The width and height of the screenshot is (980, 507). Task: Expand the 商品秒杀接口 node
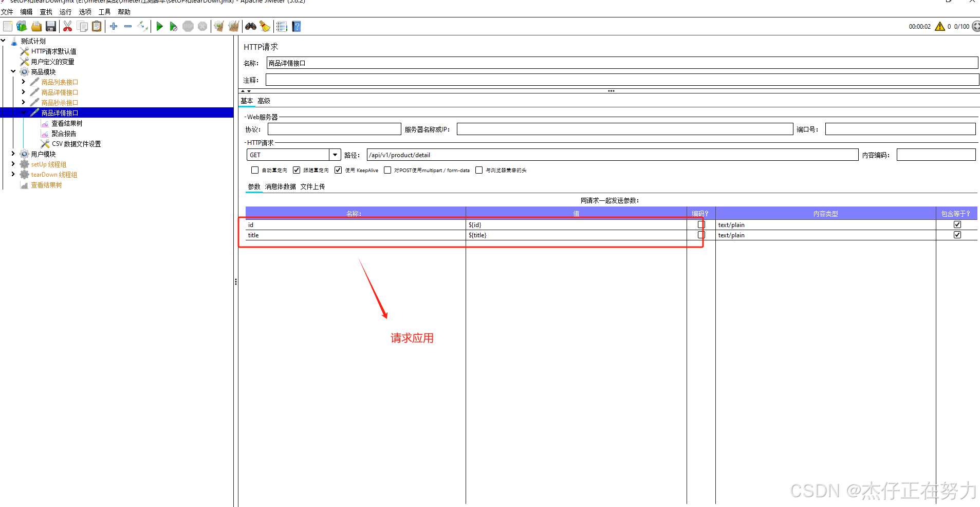(x=23, y=102)
